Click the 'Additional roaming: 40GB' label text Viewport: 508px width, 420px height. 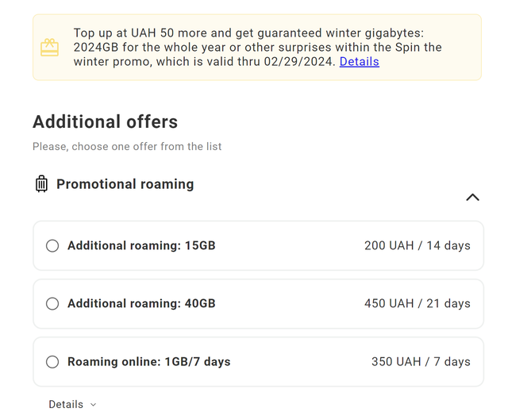pos(141,303)
